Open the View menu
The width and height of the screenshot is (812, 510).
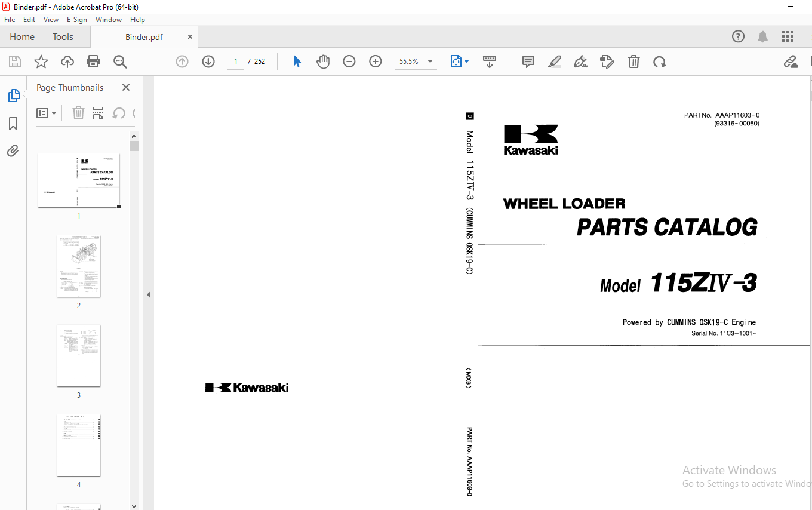tap(51, 19)
